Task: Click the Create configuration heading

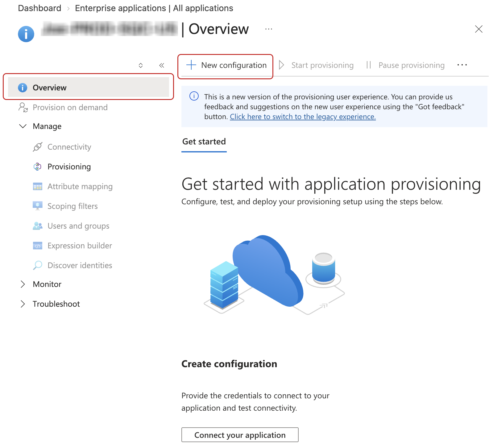Action: coord(229,364)
